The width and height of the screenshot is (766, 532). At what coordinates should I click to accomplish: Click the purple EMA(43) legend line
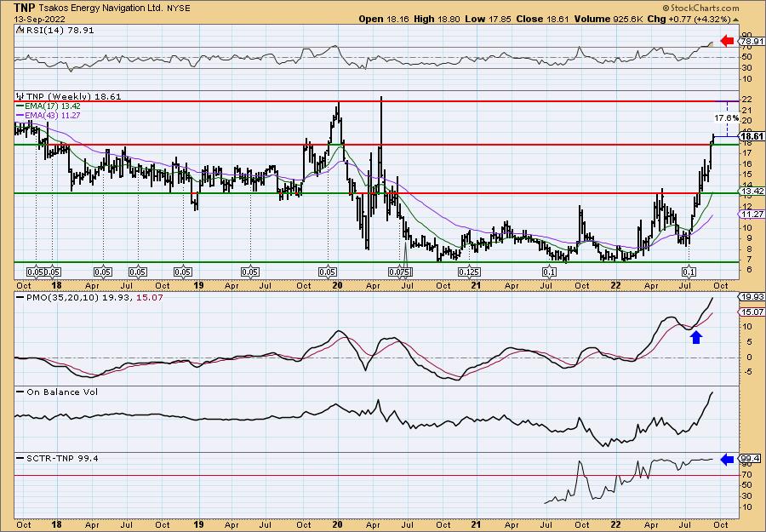coord(20,115)
